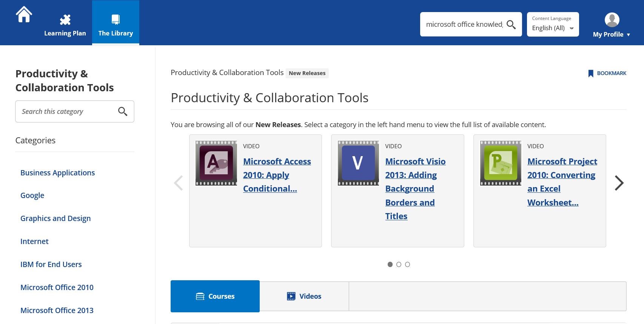Screen dimensions: 644x324
Task: Select the first carousel page dot
Action: pos(390,264)
